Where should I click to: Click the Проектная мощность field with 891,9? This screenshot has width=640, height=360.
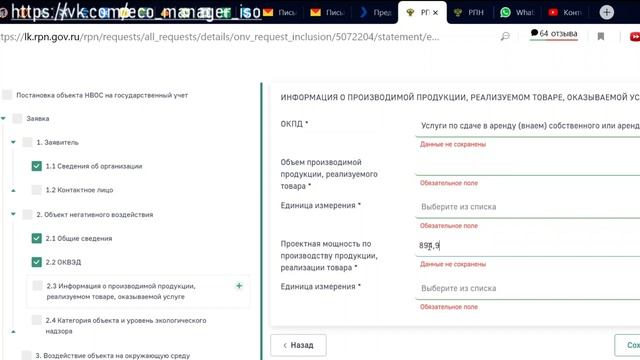(528, 246)
